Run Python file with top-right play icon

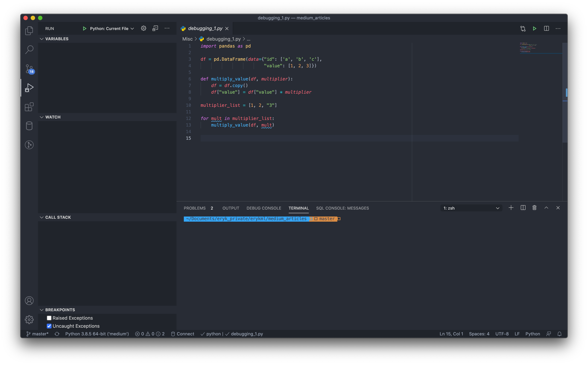pyautogui.click(x=534, y=29)
